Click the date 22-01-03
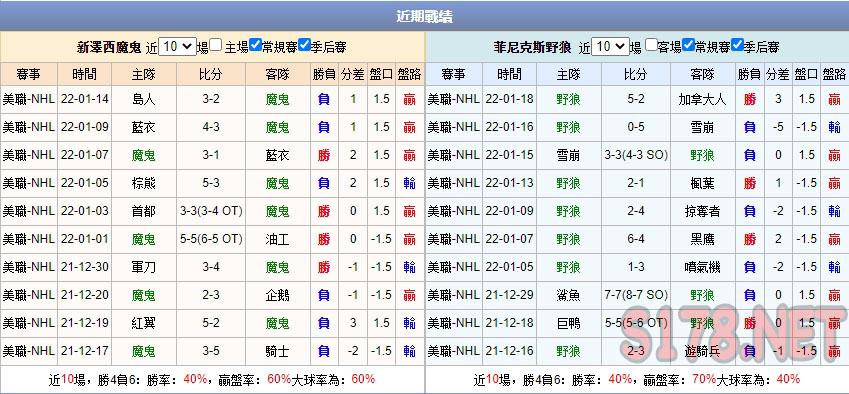 pyautogui.click(x=84, y=211)
